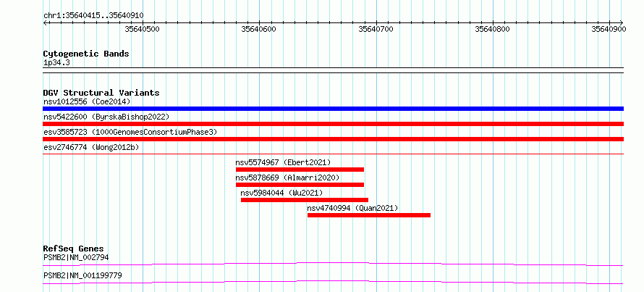Click ruler position 35640900
The image size is (644, 292).
click(x=609, y=29)
